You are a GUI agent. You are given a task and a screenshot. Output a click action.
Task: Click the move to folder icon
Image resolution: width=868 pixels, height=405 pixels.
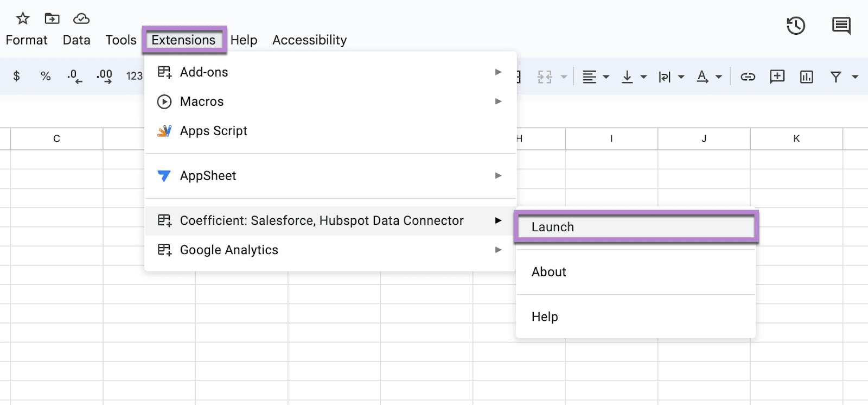coord(52,18)
